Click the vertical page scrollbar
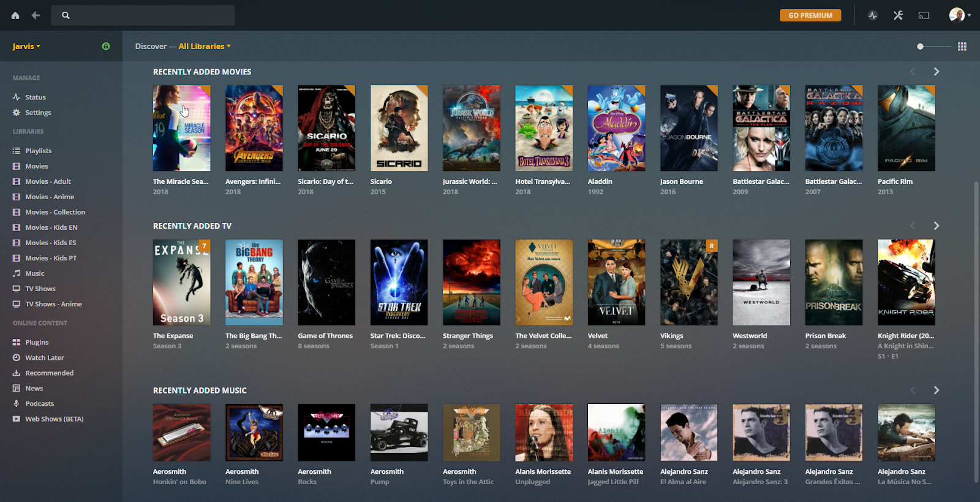This screenshot has width=980, height=502. (976, 332)
